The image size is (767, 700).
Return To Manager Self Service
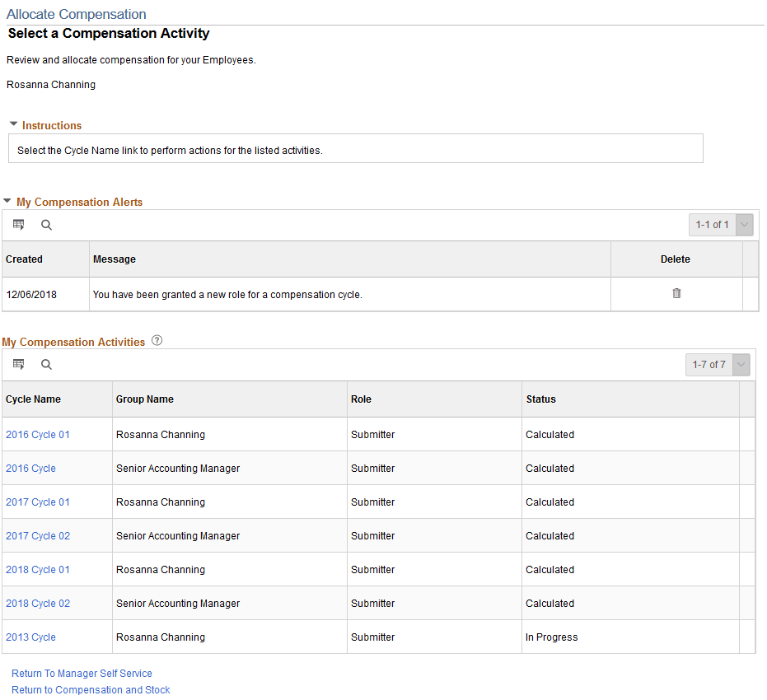tap(82, 673)
